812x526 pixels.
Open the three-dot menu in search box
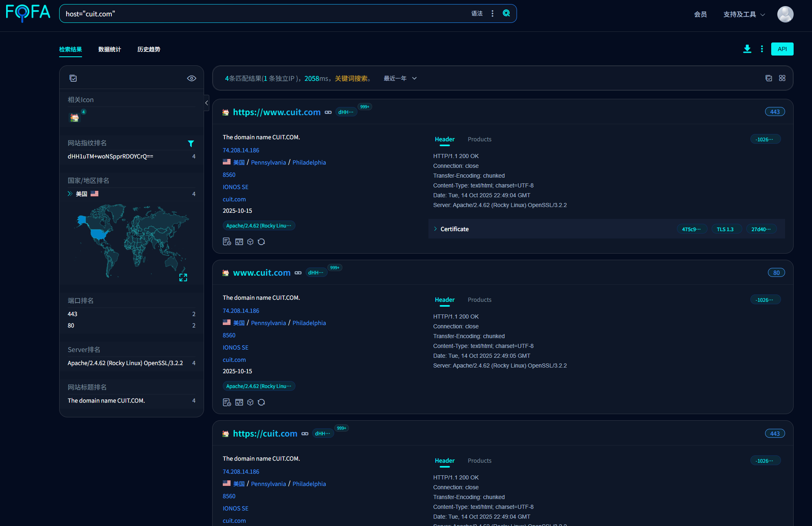click(493, 13)
